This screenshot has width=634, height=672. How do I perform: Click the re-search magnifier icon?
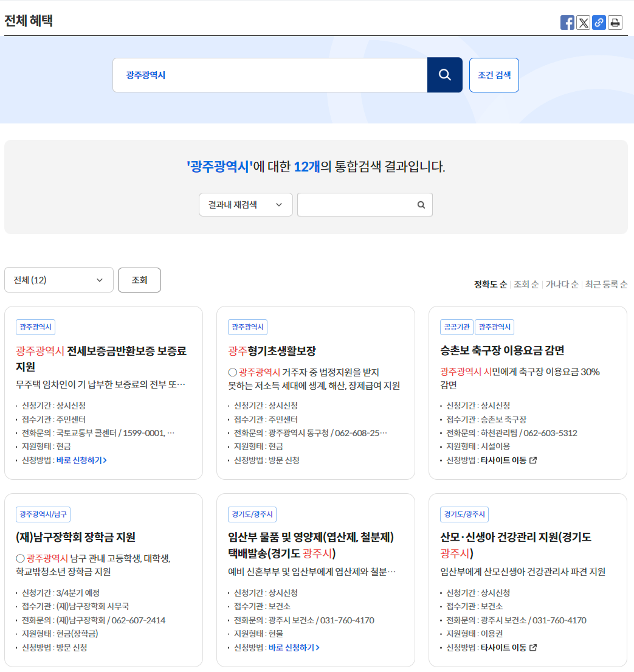(421, 205)
